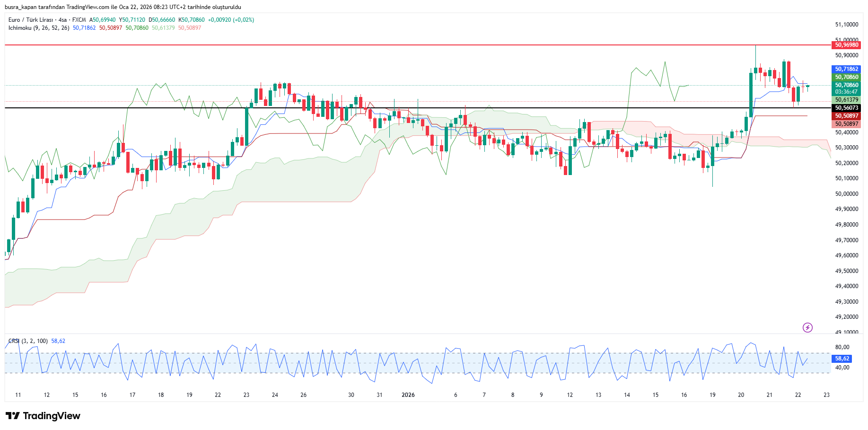This screenshot has width=868, height=430.
Task: Click the red 50,96980 price label
Action: tap(846, 45)
